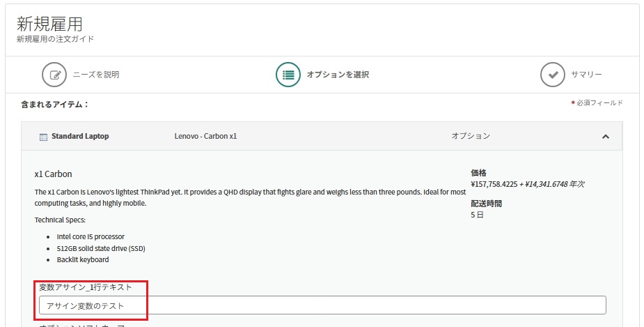Click the 配送時間 label
Image resolution: width=644 pixels, height=327 pixels.
click(486, 204)
